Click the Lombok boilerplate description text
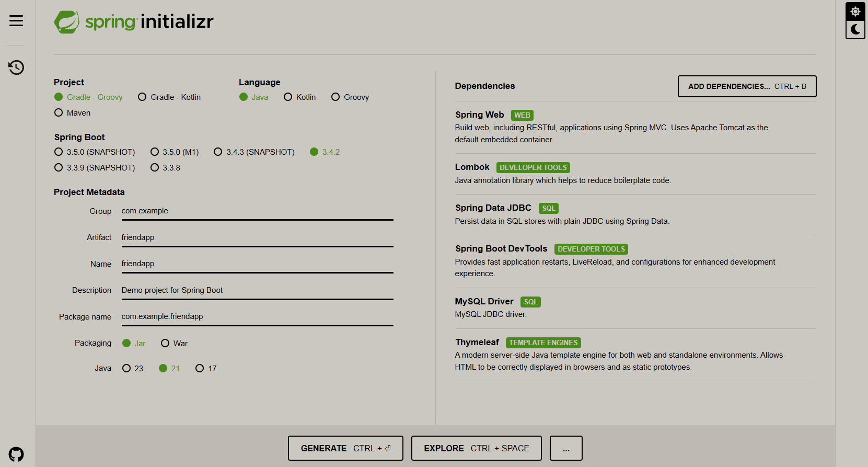This screenshot has width=868, height=467. [x=563, y=180]
